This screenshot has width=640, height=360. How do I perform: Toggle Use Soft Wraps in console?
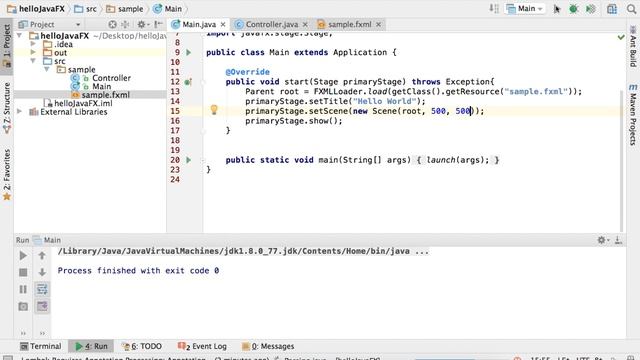point(42,289)
